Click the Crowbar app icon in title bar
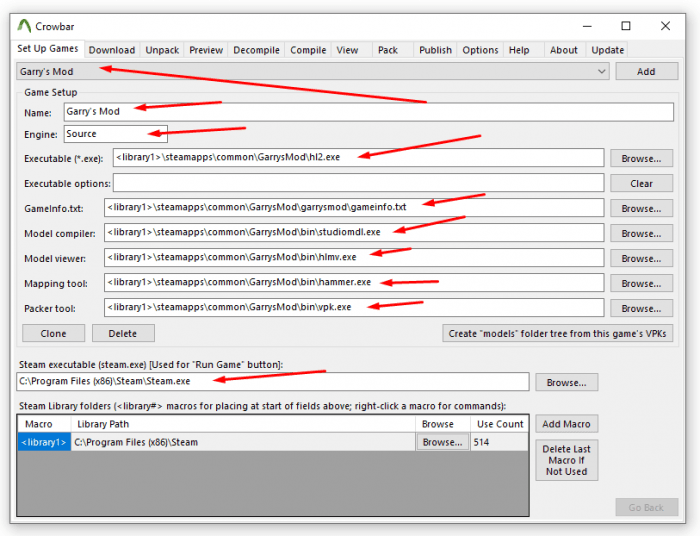Screen dimensions: 700x536 tap(24, 26)
